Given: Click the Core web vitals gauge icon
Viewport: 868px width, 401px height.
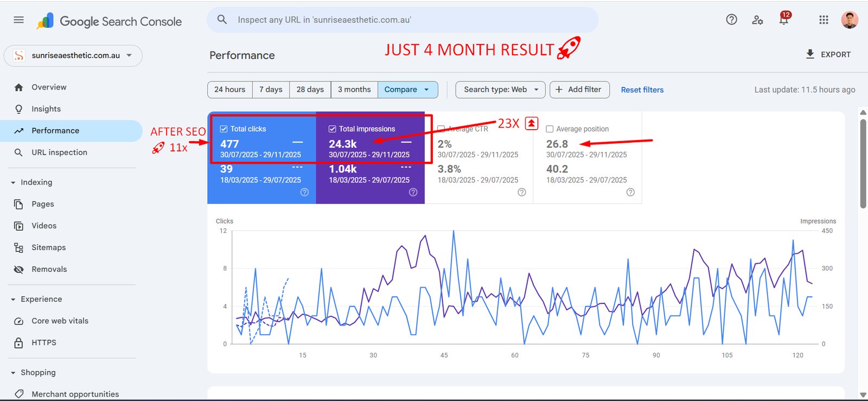Looking at the screenshot, I should 19,321.
